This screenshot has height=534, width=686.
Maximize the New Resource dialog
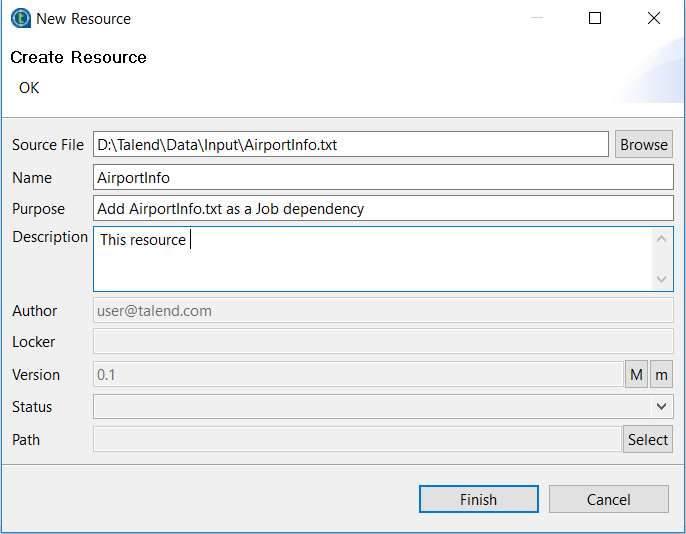click(595, 18)
